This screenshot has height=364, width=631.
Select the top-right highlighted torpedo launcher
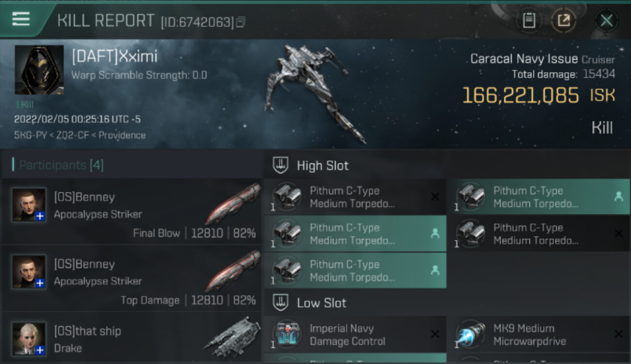coord(538,197)
